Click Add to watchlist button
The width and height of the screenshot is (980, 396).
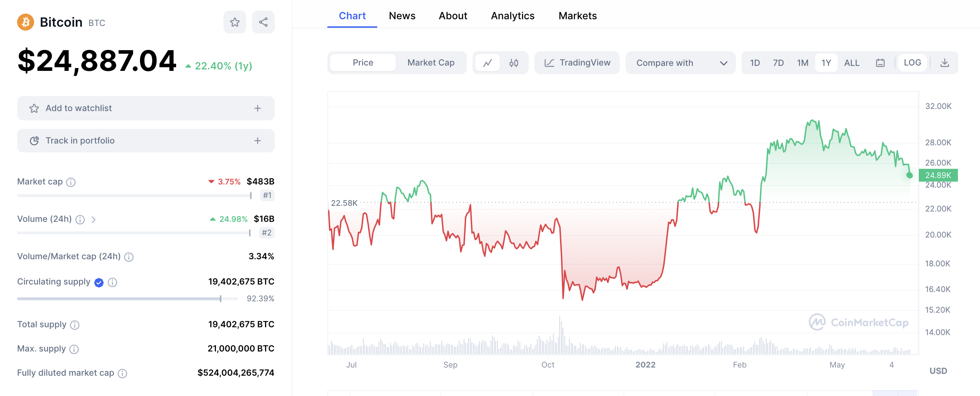pyautogui.click(x=146, y=108)
